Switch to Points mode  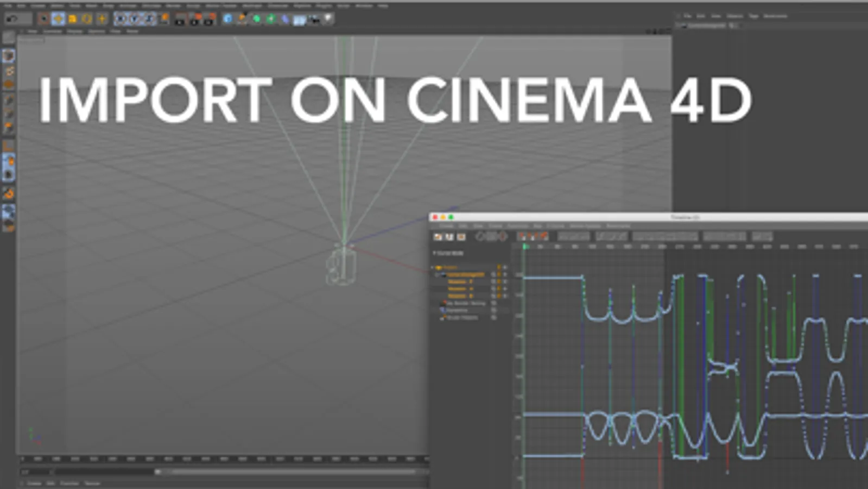coord(8,99)
